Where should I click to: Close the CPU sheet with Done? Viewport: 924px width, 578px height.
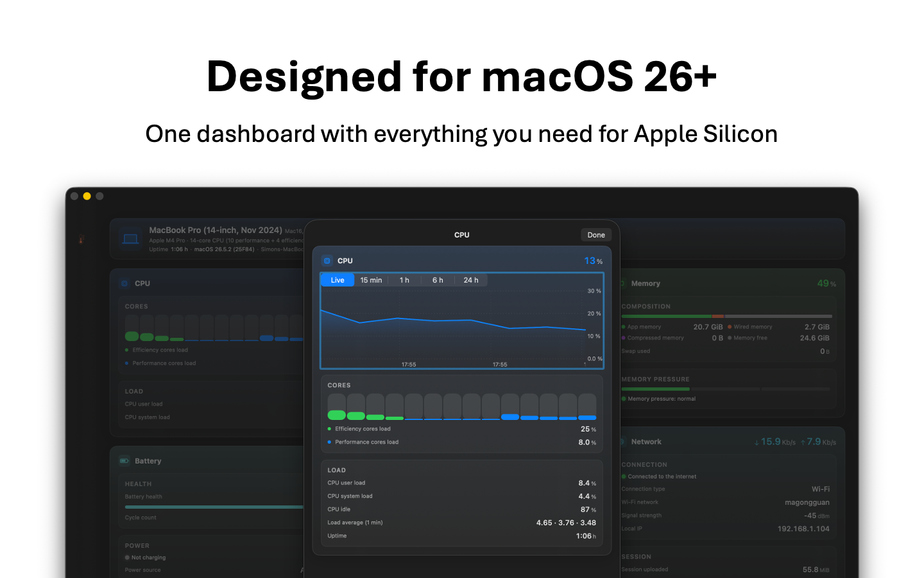point(596,235)
